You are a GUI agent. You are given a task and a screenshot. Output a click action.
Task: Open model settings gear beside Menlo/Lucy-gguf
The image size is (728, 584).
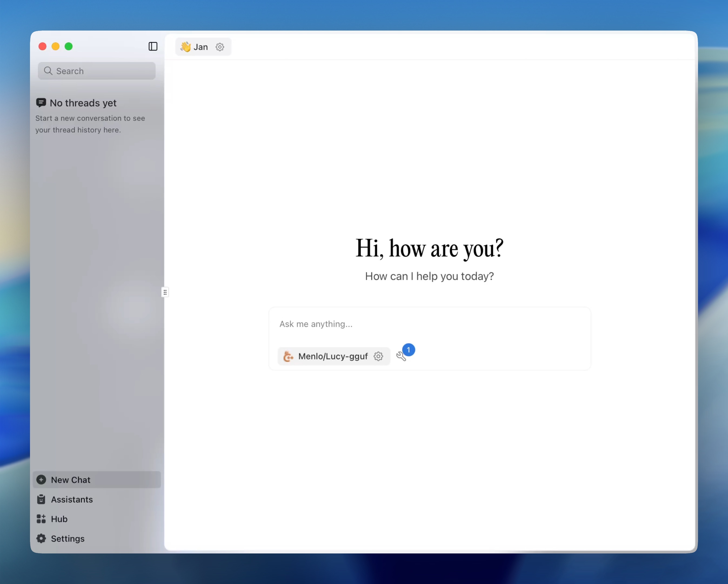coord(378,356)
